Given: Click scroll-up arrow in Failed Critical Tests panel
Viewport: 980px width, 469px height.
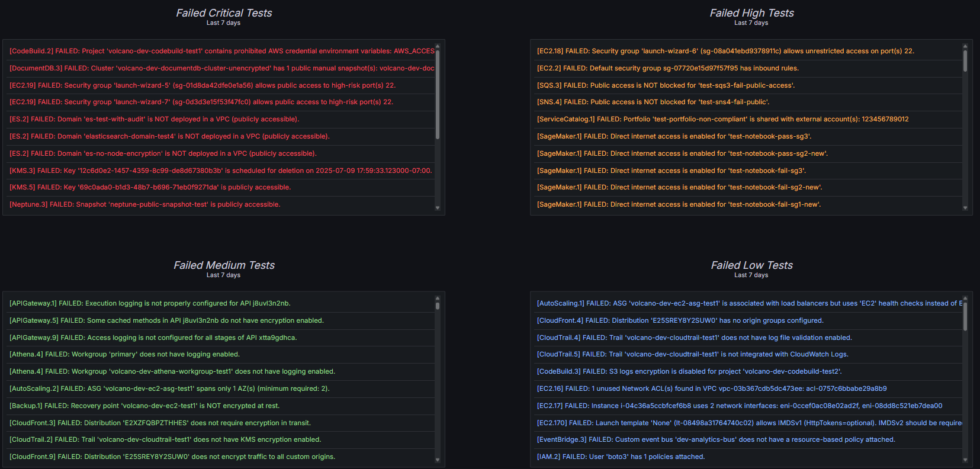Looking at the screenshot, I should click(x=438, y=46).
